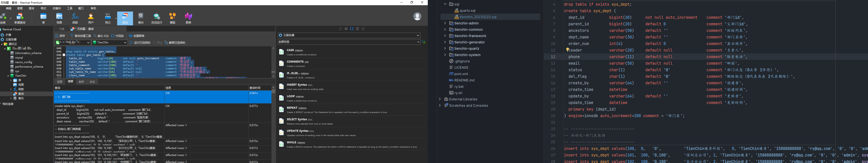The image size is (868, 163).
Task: Click the grid layout icon above snippets
Action: tap(357, 29)
